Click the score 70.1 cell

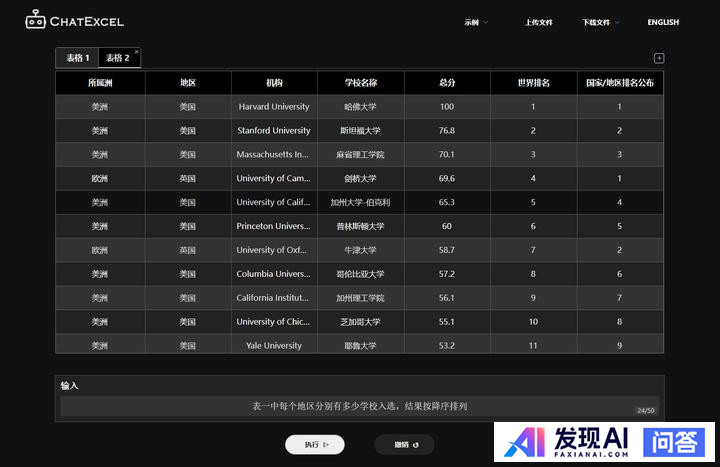click(447, 154)
